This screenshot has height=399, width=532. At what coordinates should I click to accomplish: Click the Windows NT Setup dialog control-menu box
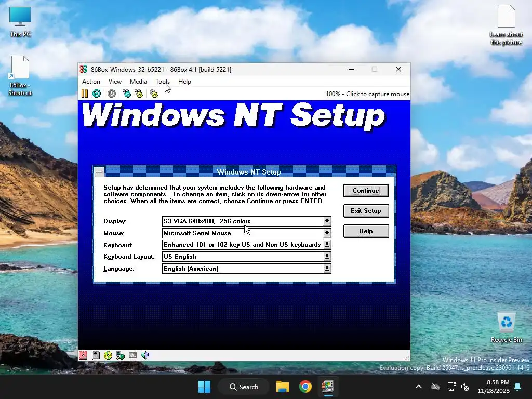click(x=99, y=172)
